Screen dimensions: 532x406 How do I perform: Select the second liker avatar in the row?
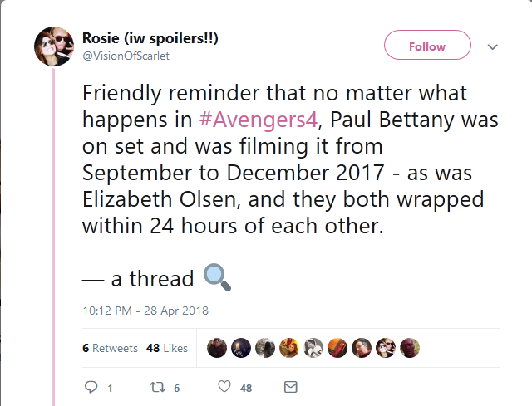[240, 348]
